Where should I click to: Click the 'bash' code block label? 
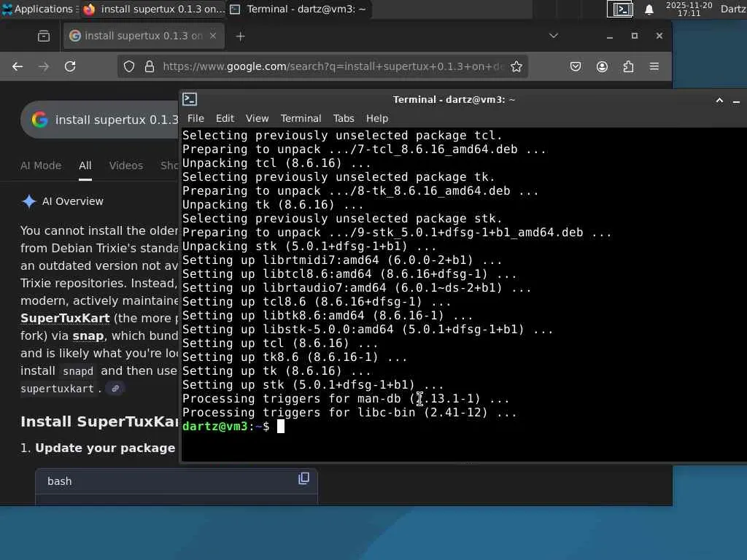(x=60, y=481)
